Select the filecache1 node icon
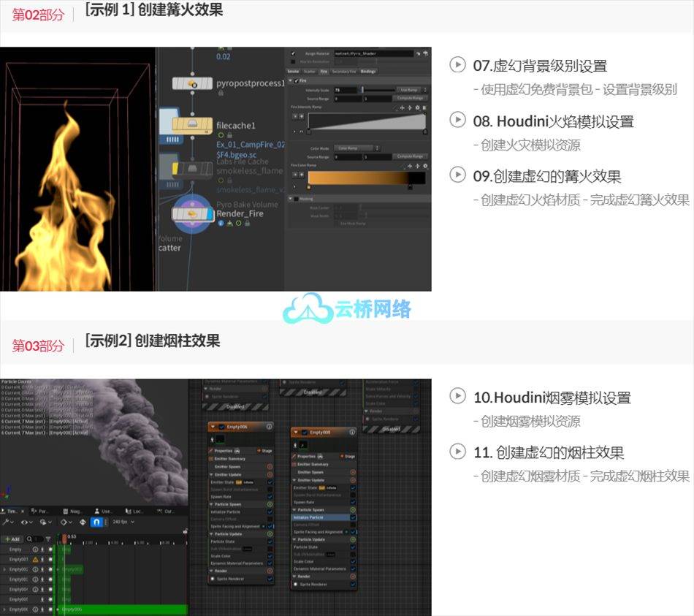Screen dimensions: 694x616 pyautogui.click(x=192, y=125)
